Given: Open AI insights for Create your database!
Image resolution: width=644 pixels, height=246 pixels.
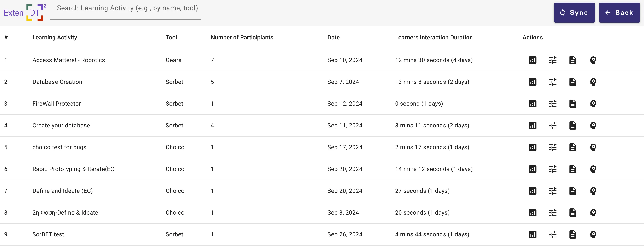Looking at the screenshot, I should click(x=593, y=126).
